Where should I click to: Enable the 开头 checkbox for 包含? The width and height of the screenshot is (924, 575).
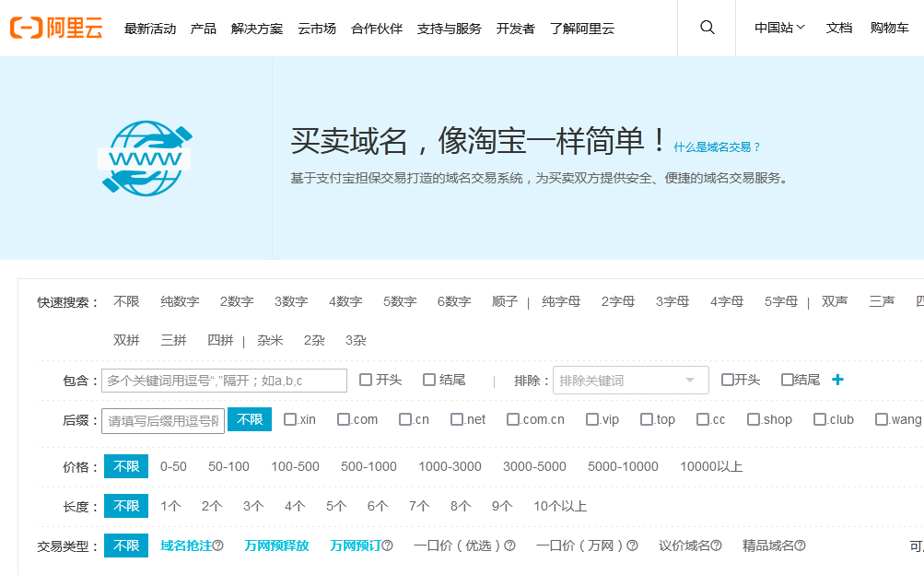point(366,380)
